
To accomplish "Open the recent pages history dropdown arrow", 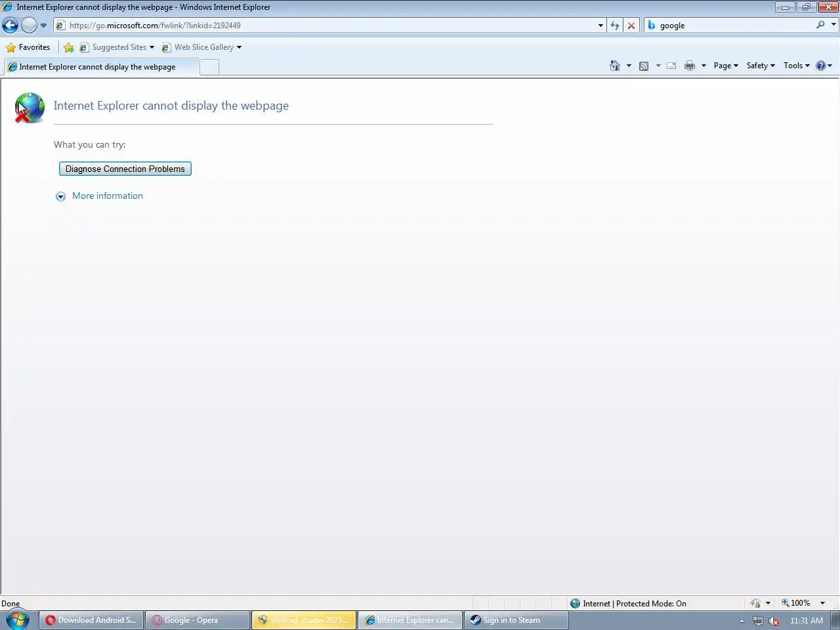I will [43, 26].
